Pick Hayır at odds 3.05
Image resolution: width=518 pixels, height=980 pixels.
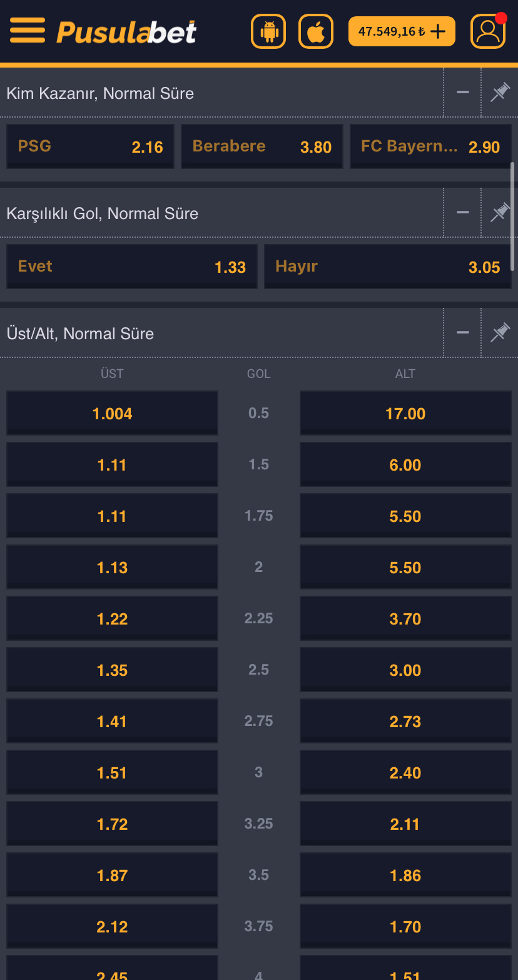pyautogui.click(x=387, y=267)
